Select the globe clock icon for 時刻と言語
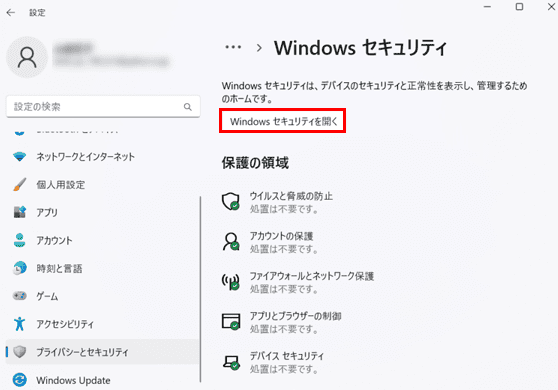Screen dimensions: 558x390 click(20, 268)
